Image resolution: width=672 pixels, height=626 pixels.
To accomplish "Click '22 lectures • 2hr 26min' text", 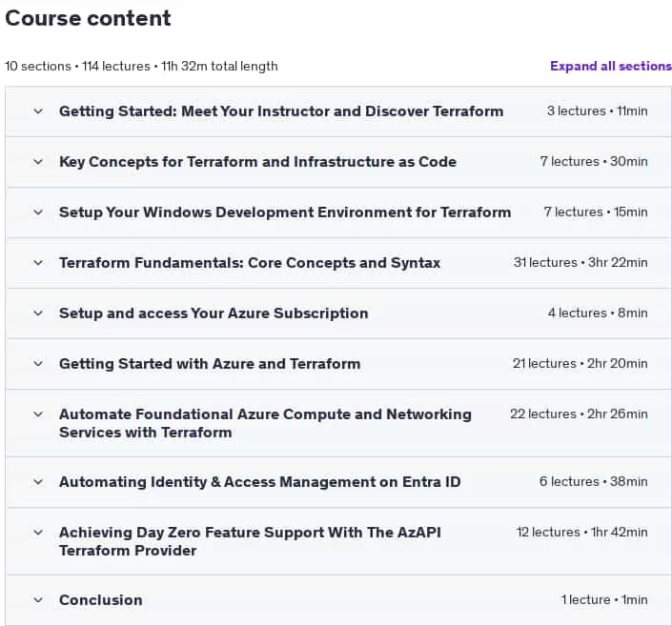I will 579,414.
